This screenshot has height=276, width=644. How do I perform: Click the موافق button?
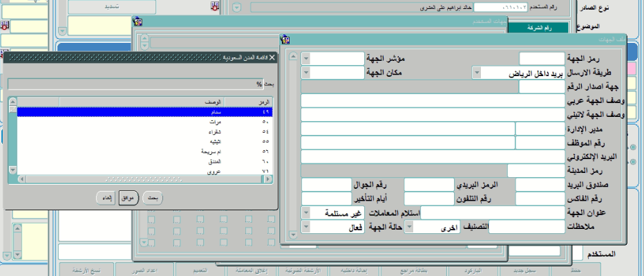click(129, 198)
